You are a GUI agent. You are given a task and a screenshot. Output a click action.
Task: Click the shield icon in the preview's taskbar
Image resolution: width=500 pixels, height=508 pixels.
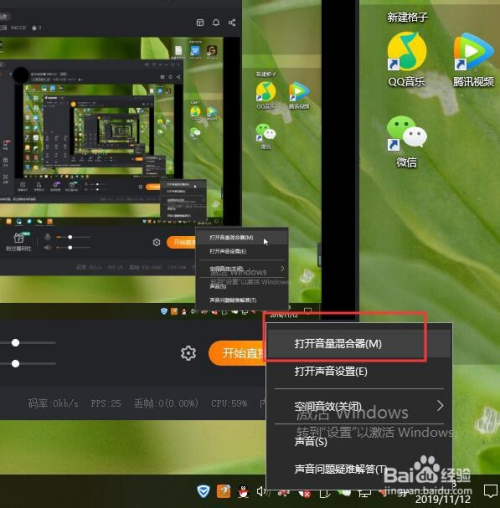164,311
